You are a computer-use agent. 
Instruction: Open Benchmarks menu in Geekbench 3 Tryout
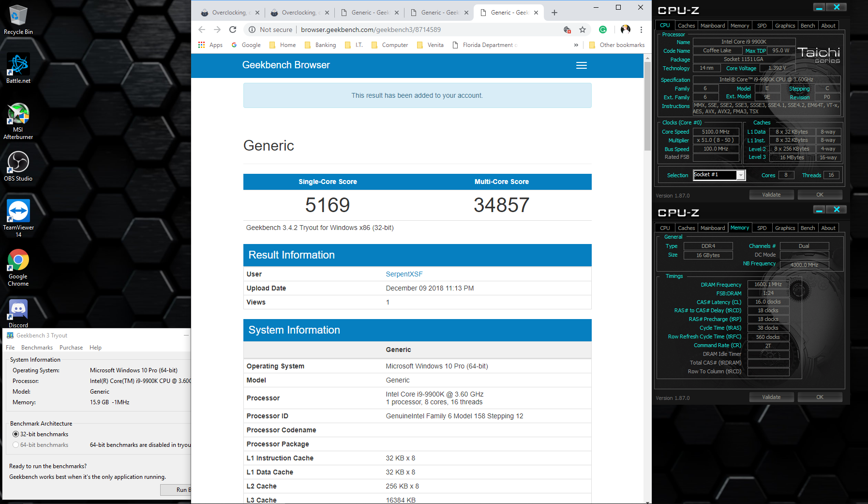pyautogui.click(x=37, y=348)
